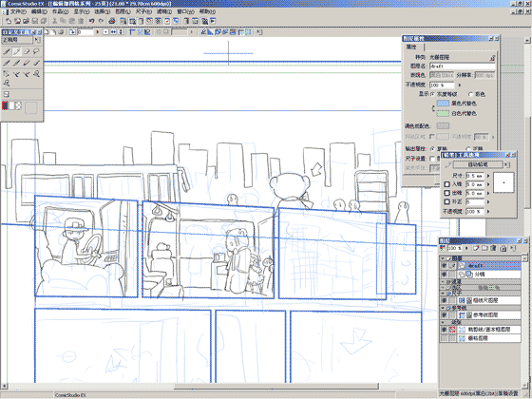The width and height of the screenshot is (532, 399).
Task: Open the 窗口 Window menu
Action: [185, 11]
